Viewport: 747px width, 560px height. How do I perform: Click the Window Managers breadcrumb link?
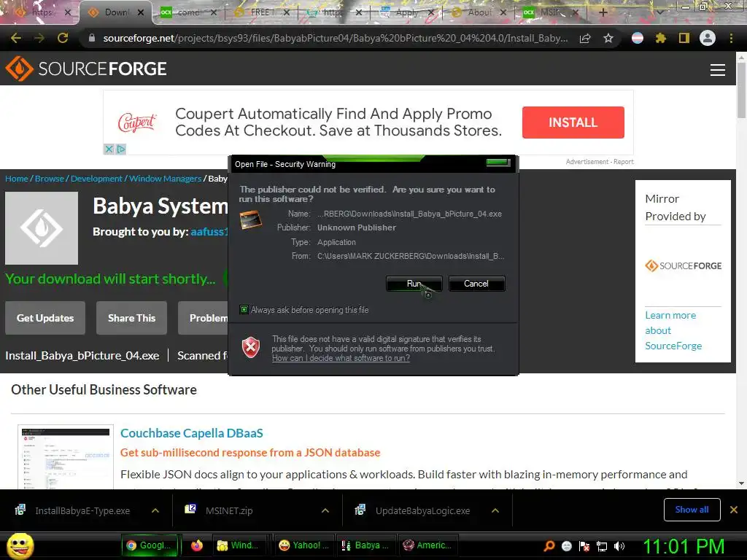166,179
